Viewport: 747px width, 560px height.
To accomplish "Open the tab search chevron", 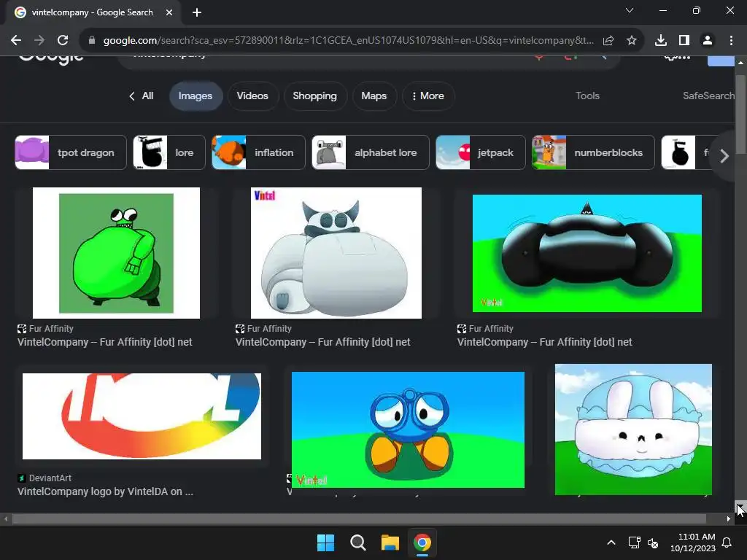I will (630, 10).
